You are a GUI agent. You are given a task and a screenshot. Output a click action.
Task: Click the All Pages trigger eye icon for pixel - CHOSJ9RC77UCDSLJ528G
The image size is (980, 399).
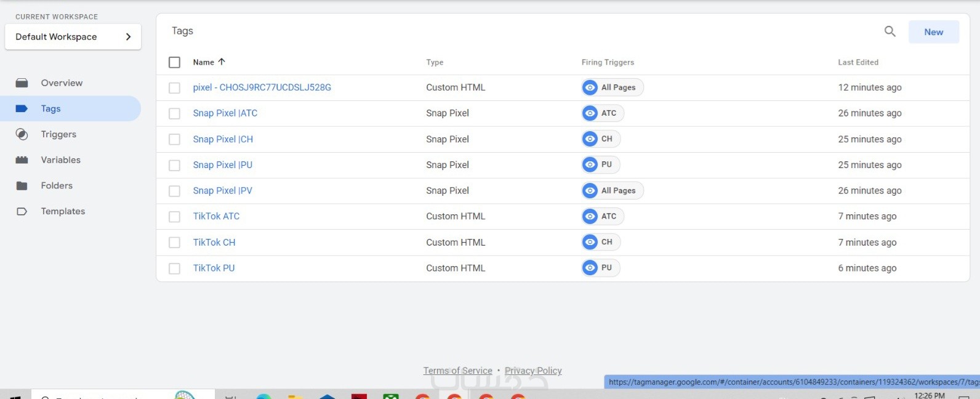click(x=590, y=87)
